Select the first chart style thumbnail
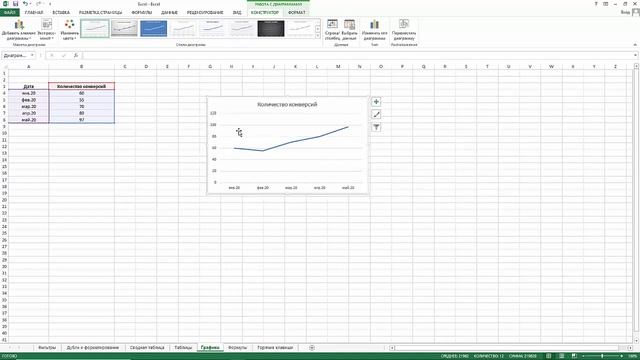The width and height of the screenshot is (640, 360). pos(95,29)
